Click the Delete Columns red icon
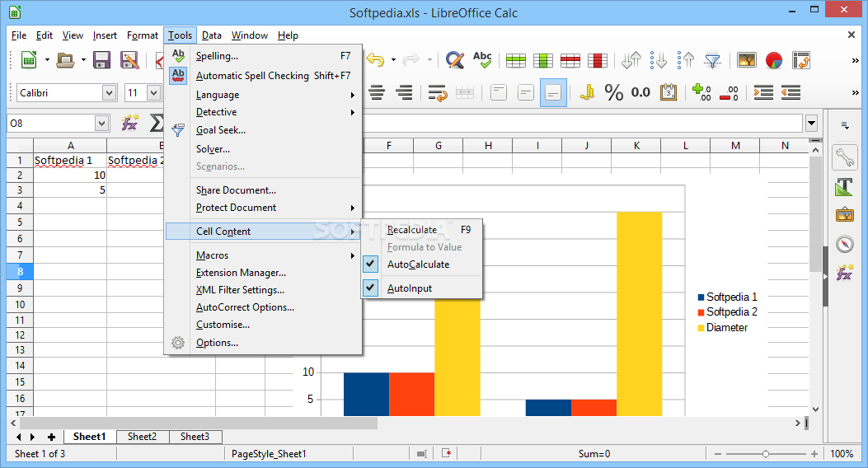868x468 pixels. coord(598,60)
